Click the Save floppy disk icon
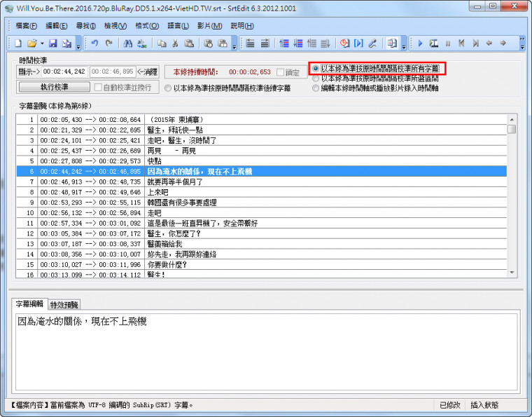This screenshot has width=532, height=417. (53, 43)
